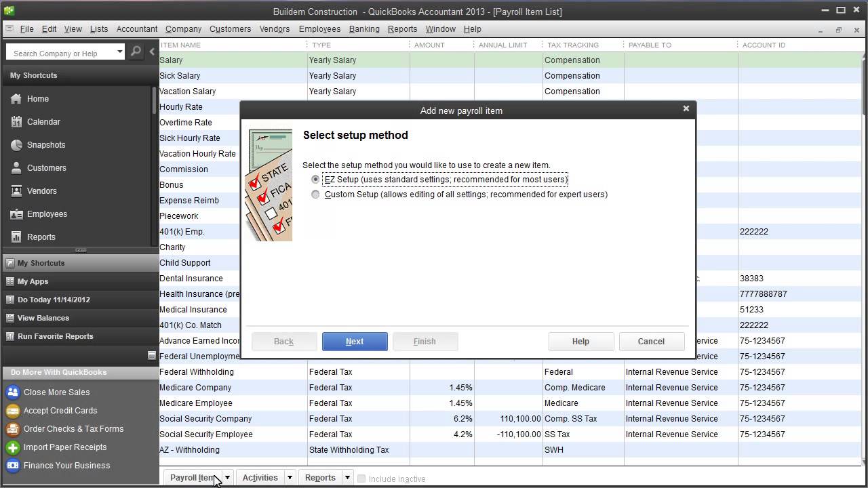The height and width of the screenshot is (488, 868).
Task: Open the View Balances section
Action: (x=80, y=318)
